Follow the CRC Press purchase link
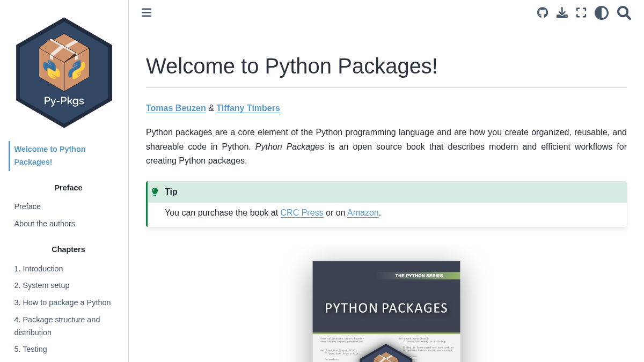Viewport: 644px width, 362px height. click(302, 212)
